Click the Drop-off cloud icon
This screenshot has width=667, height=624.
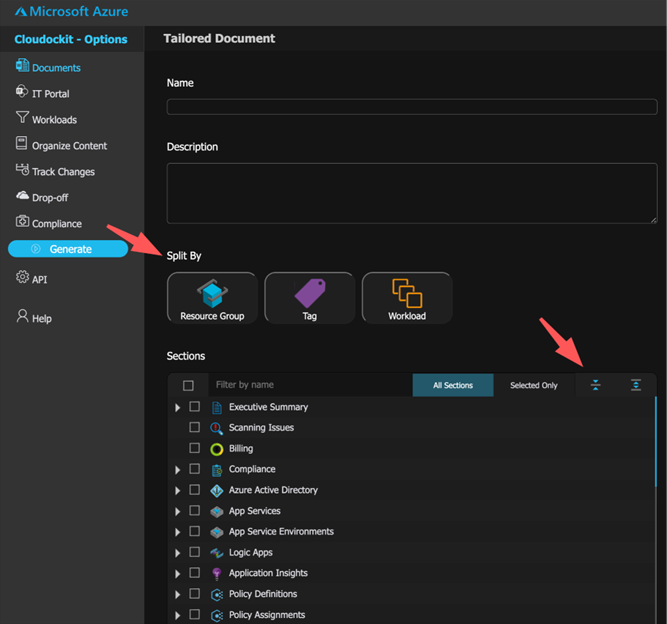pyautogui.click(x=22, y=195)
